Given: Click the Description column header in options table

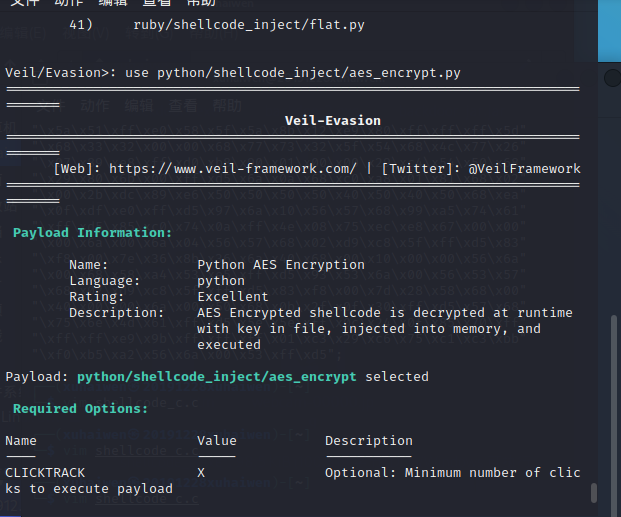Looking at the screenshot, I should point(368,440).
